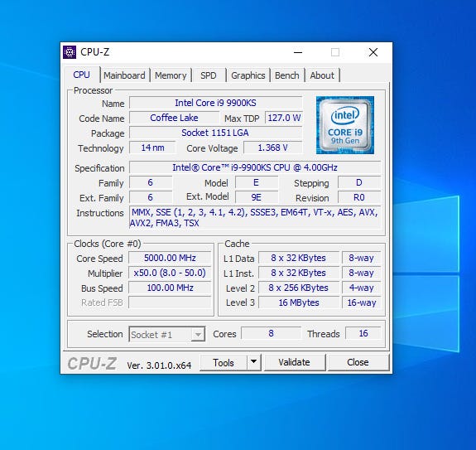This screenshot has height=450, width=476.
Task: Click the Intel Core i9 9th Gen logo
Action: point(345,125)
